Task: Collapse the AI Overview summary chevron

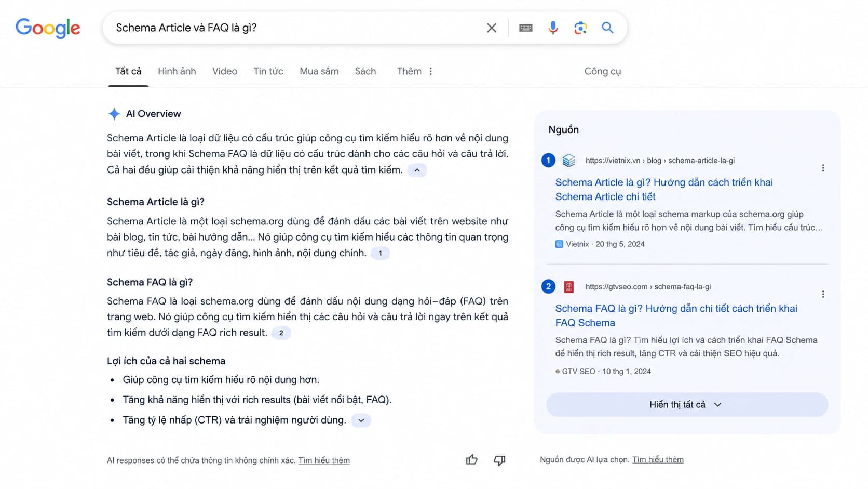Action: coord(417,170)
